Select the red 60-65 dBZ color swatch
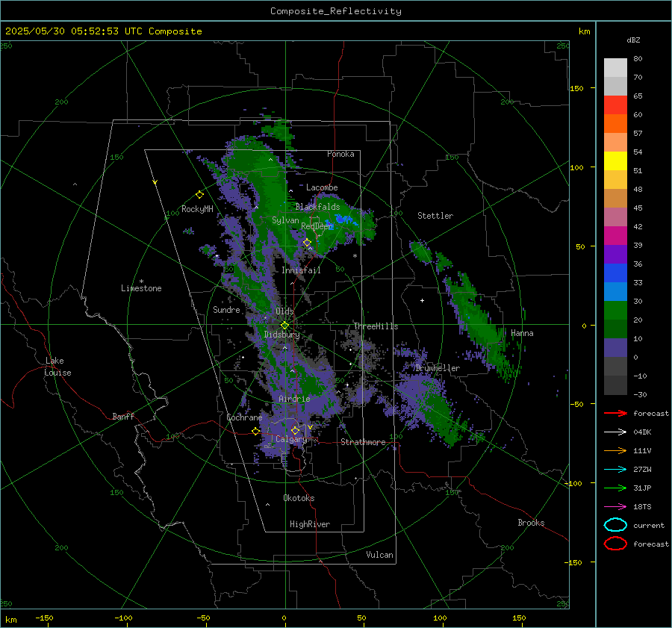Image resolution: width=672 pixels, height=628 pixels. [615, 105]
